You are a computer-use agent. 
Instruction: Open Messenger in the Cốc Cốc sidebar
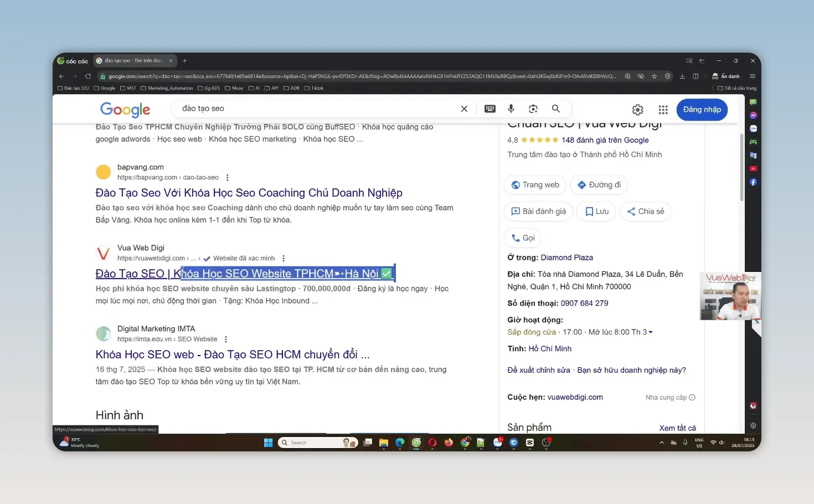pyautogui.click(x=753, y=115)
